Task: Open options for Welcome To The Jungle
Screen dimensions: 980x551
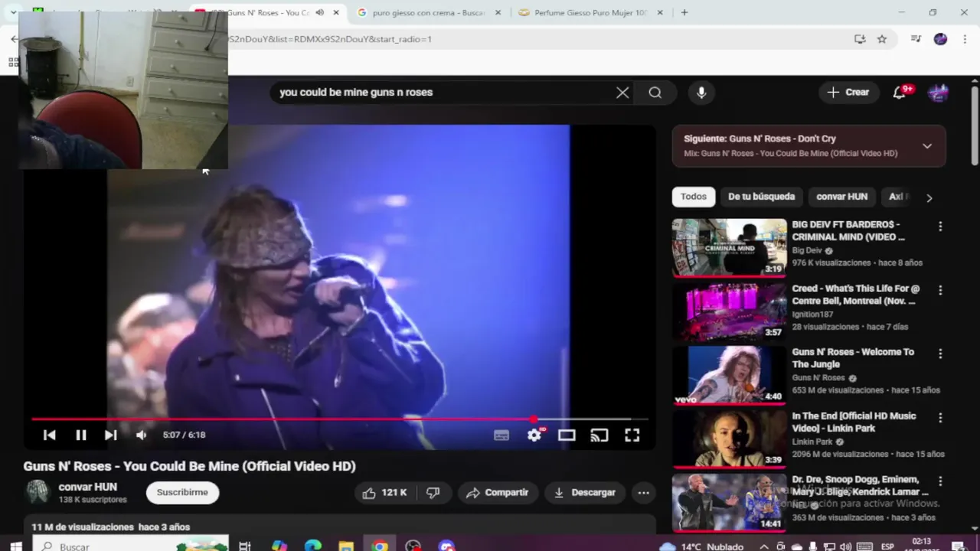Action: pyautogui.click(x=940, y=354)
